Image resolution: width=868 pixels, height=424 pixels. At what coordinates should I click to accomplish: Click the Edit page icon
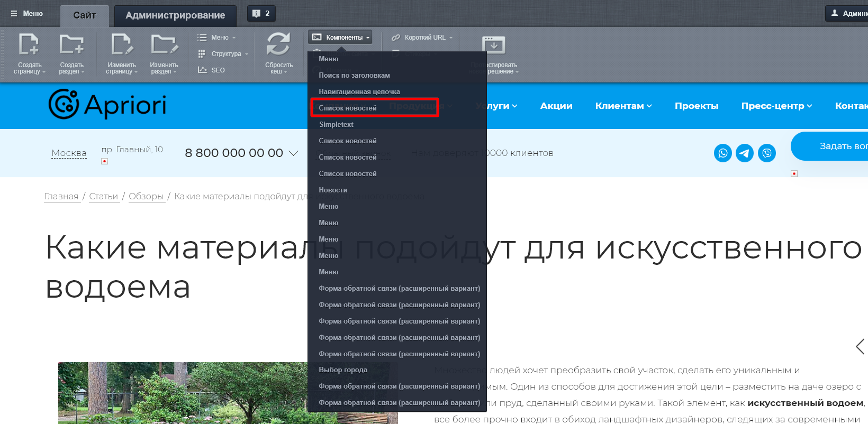121,44
